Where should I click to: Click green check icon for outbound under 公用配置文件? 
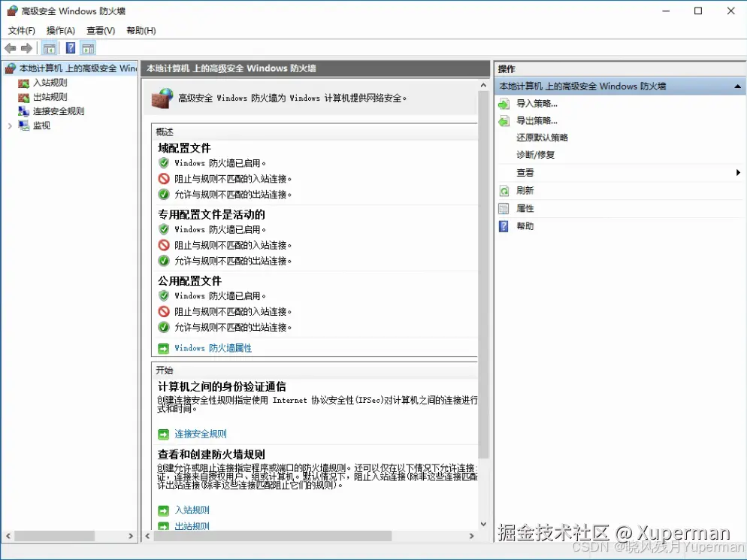coord(164,328)
